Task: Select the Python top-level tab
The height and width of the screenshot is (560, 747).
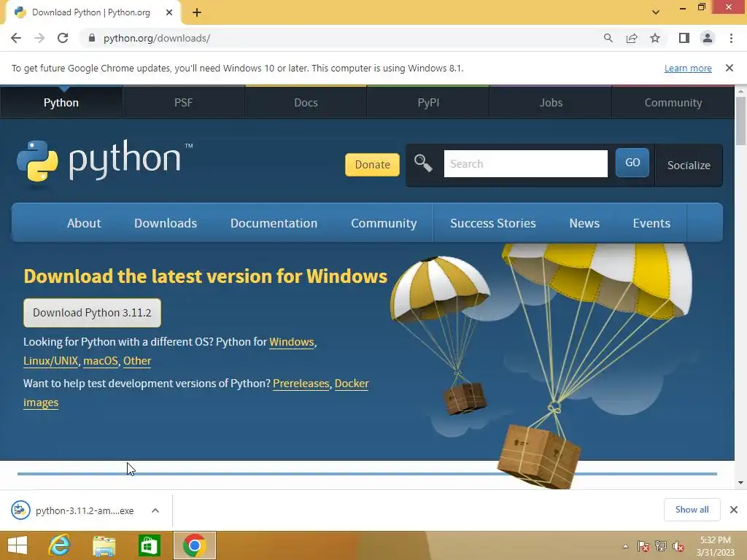Action: point(61,103)
